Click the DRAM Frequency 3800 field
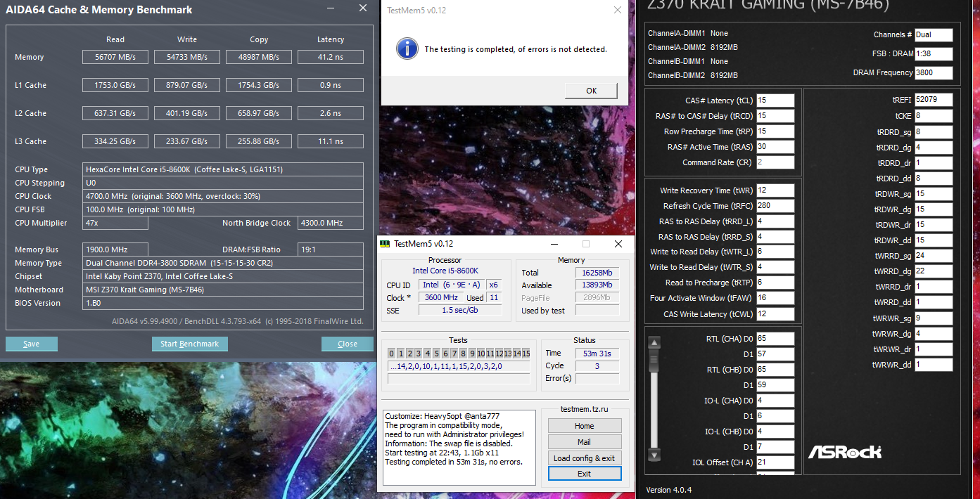The height and width of the screenshot is (499, 980). pyautogui.click(x=934, y=72)
